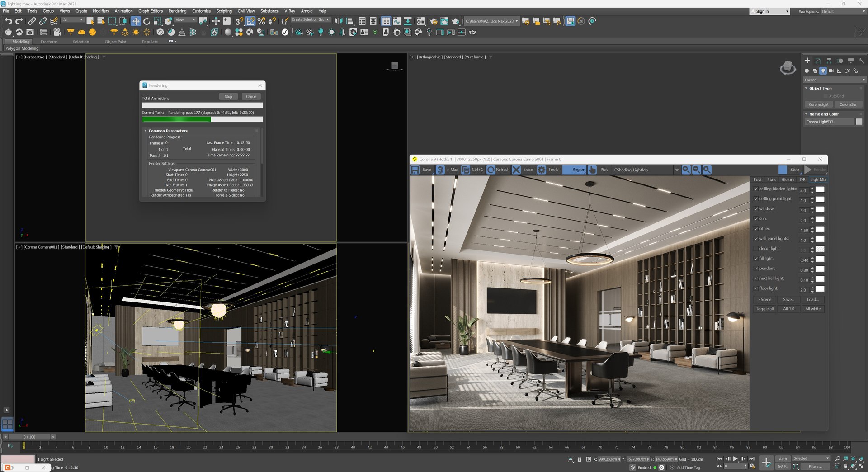Activate the Select and Scale tool
Screen dimensions: 868x472
pyautogui.click(x=157, y=21)
